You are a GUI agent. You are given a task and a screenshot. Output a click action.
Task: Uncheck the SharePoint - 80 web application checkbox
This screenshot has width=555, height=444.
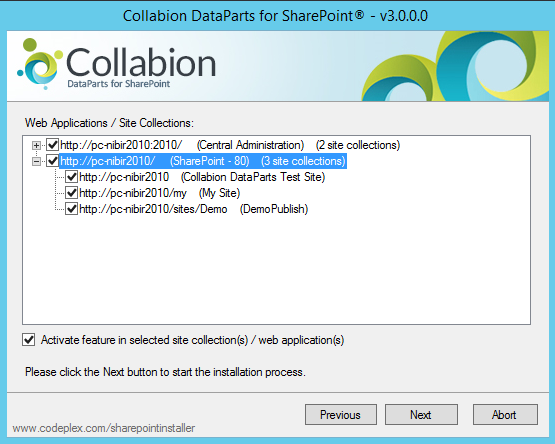tap(53, 161)
